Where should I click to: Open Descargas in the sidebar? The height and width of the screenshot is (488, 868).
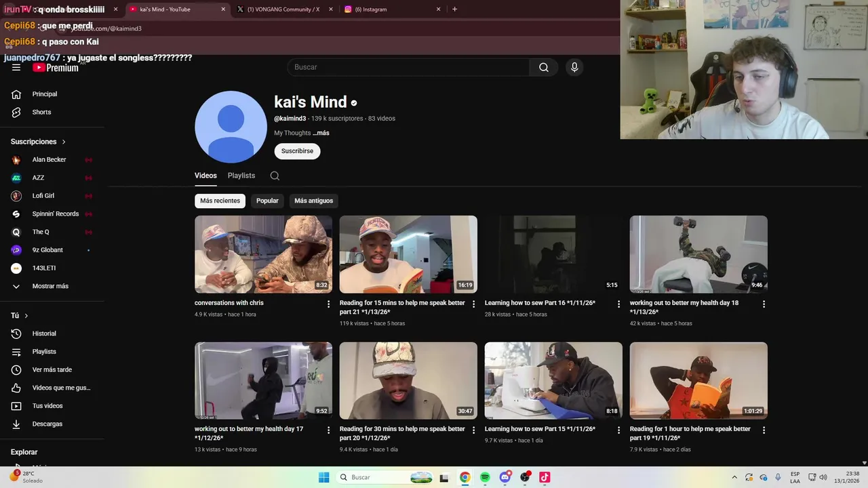(47, 424)
